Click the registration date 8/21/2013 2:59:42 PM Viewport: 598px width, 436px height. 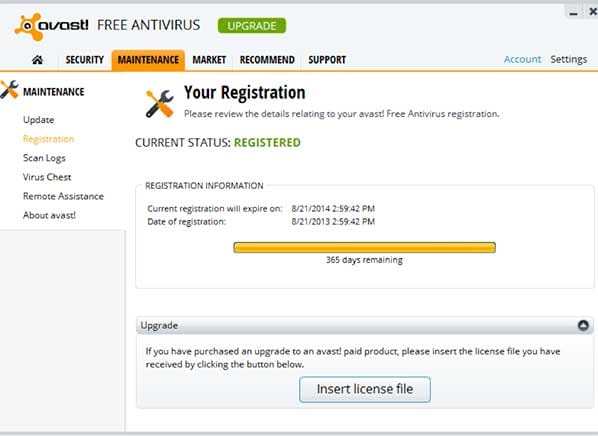[x=333, y=222]
